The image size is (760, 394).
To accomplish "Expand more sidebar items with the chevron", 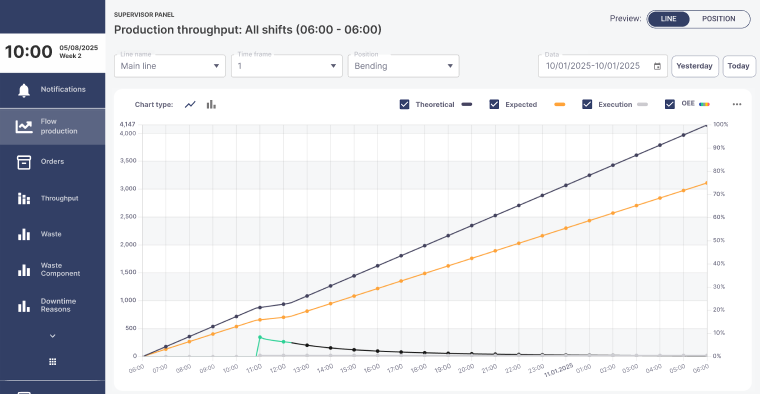I will click(x=53, y=336).
